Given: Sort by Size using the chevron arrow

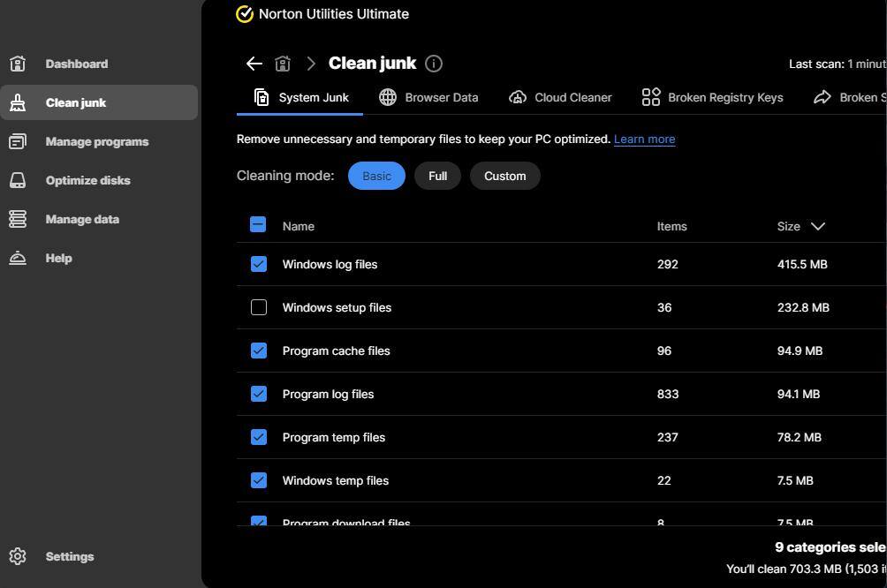Looking at the screenshot, I should coord(818,226).
